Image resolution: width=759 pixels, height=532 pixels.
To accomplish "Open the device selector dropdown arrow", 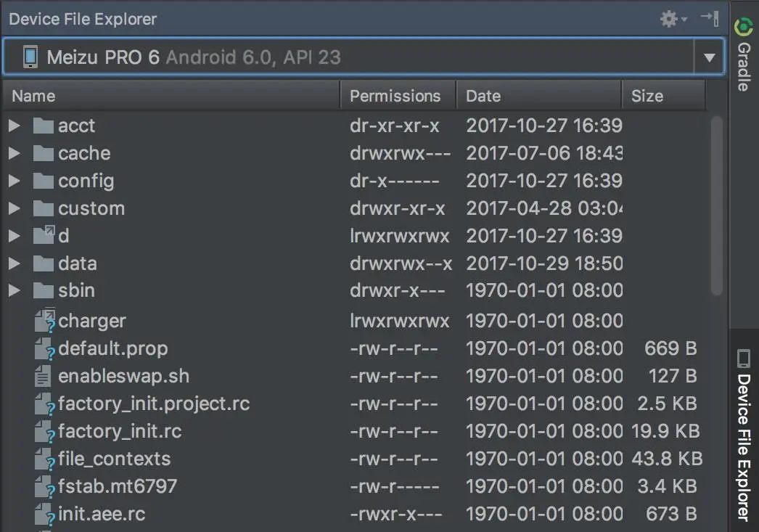I will click(709, 57).
